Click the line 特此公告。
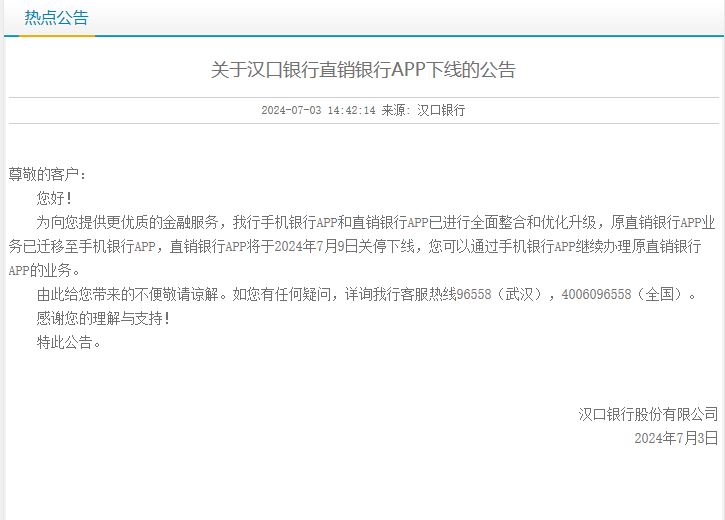Screen dimensions: 725x520 tap(68, 343)
